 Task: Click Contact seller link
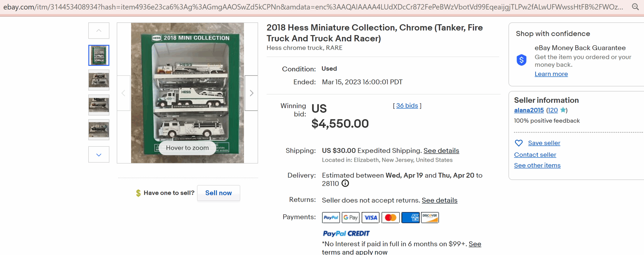tap(535, 155)
